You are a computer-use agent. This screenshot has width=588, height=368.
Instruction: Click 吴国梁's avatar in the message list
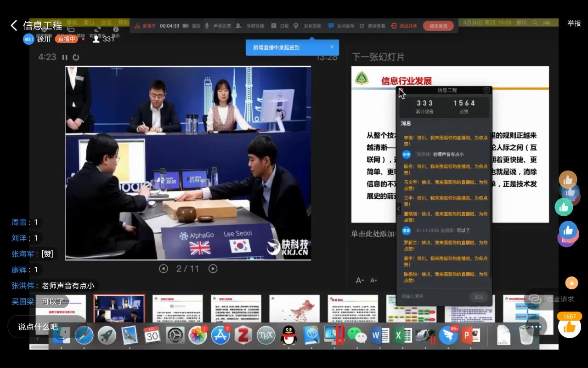coord(407,230)
